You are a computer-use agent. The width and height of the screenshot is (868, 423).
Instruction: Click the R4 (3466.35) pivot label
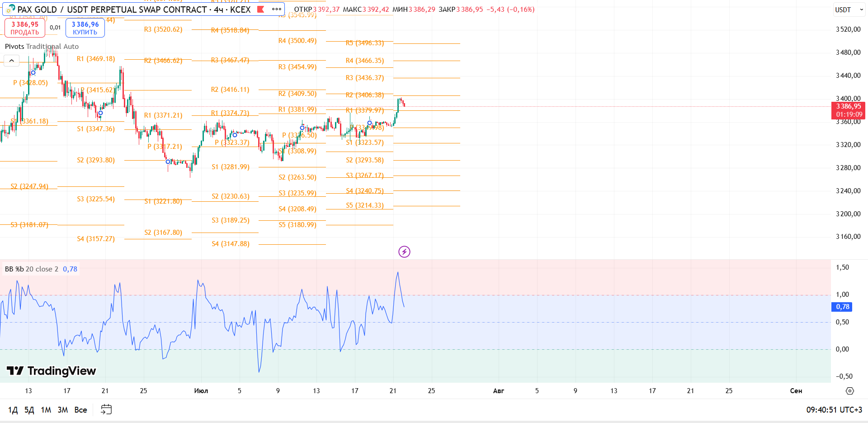365,61
